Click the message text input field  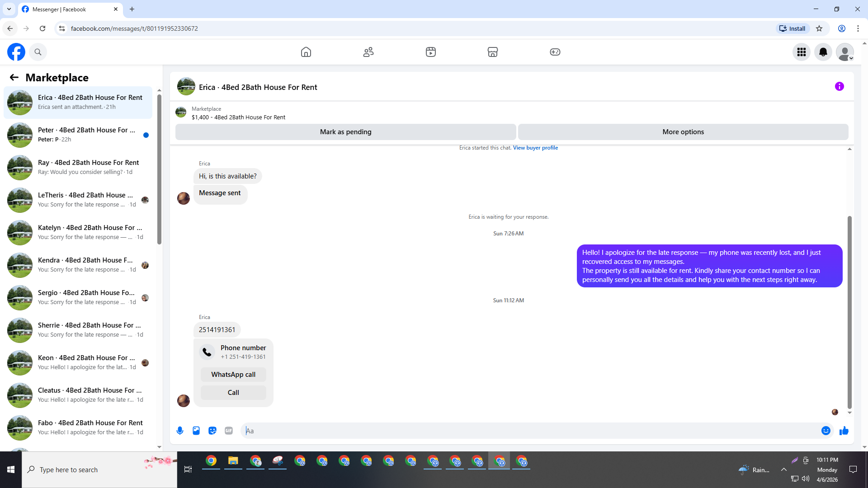[530, 431]
